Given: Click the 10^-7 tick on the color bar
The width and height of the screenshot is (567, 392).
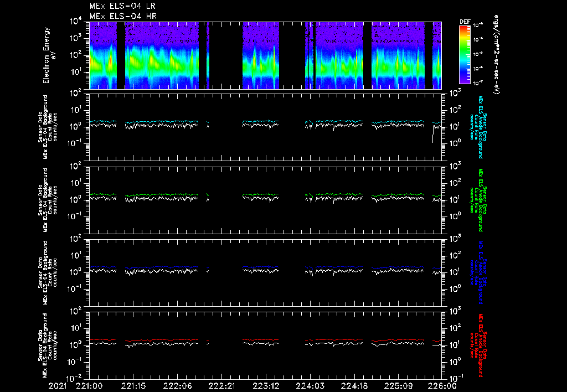Looking at the screenshot, I should (478, 83).
